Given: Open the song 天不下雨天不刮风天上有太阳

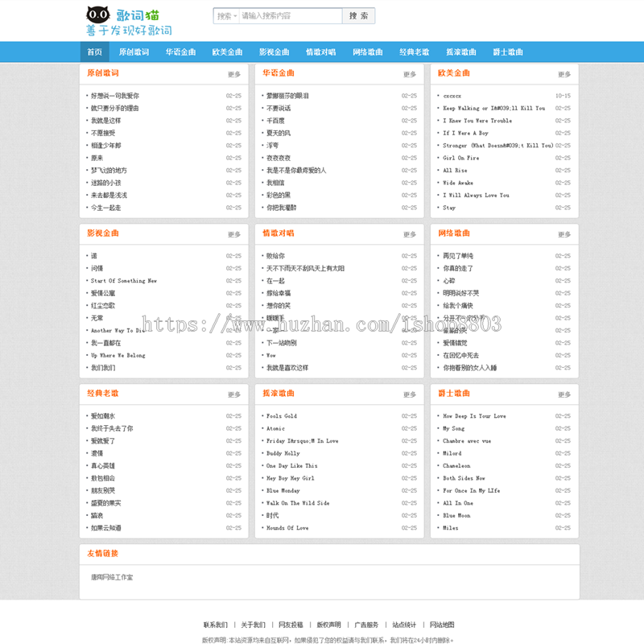Looking at the screenshot, I should tap(306, 269).
